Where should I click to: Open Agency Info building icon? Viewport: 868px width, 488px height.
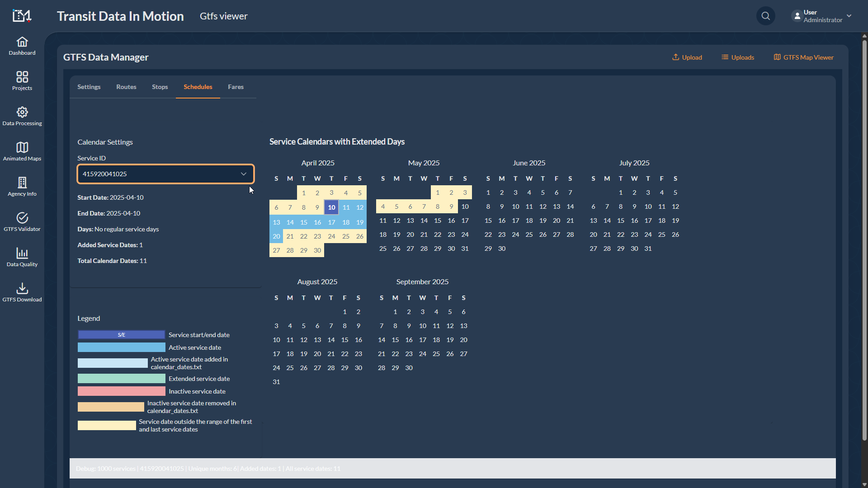(22, 183)
